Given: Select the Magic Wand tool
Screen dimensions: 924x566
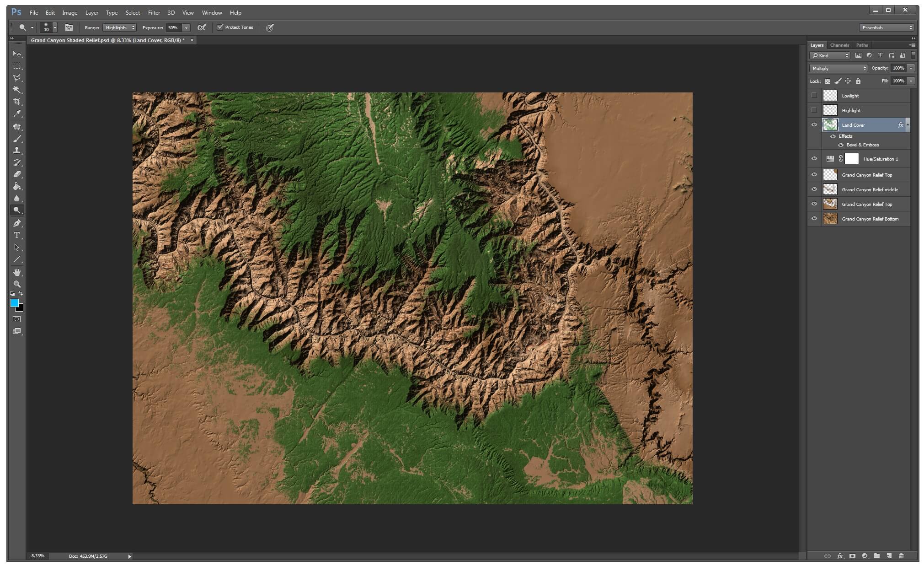Looking at the screenshot, I should [x=17, y=90].
